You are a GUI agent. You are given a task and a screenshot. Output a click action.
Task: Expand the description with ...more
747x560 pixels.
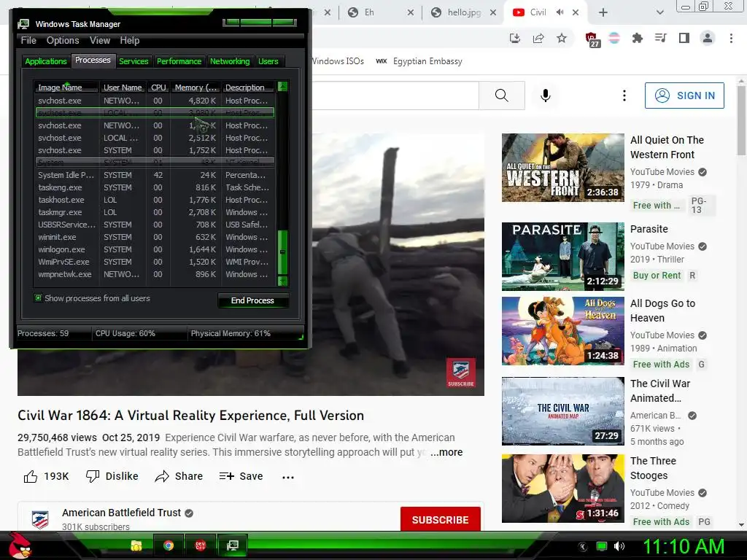(x=446, y=452)
